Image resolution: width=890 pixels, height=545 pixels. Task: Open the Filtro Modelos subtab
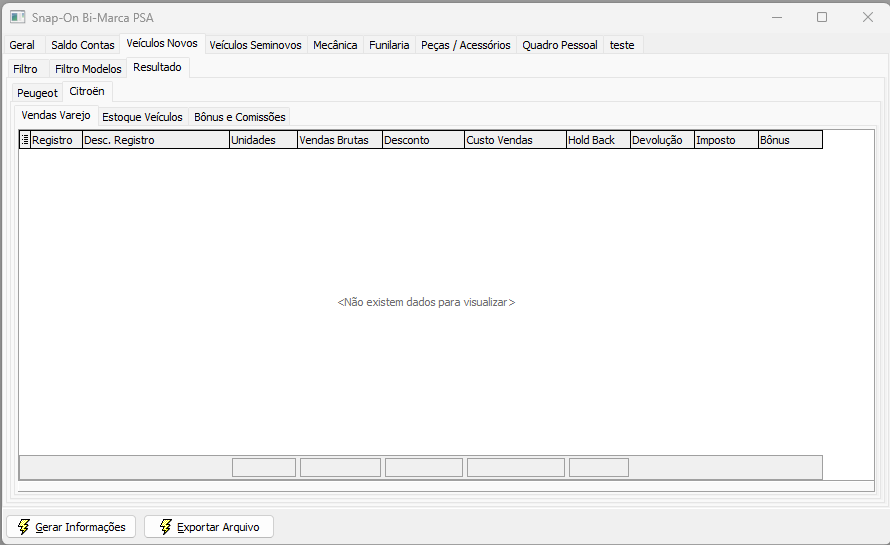[88, 69]
